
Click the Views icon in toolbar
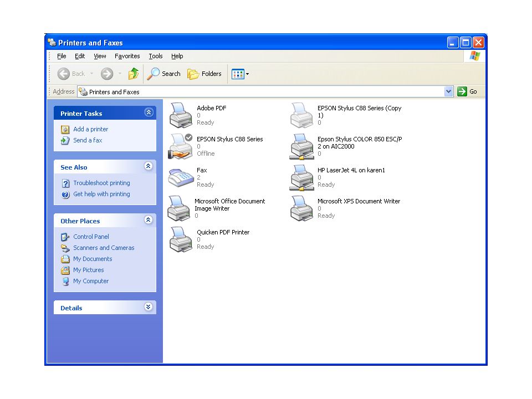(x=238, y=74)
